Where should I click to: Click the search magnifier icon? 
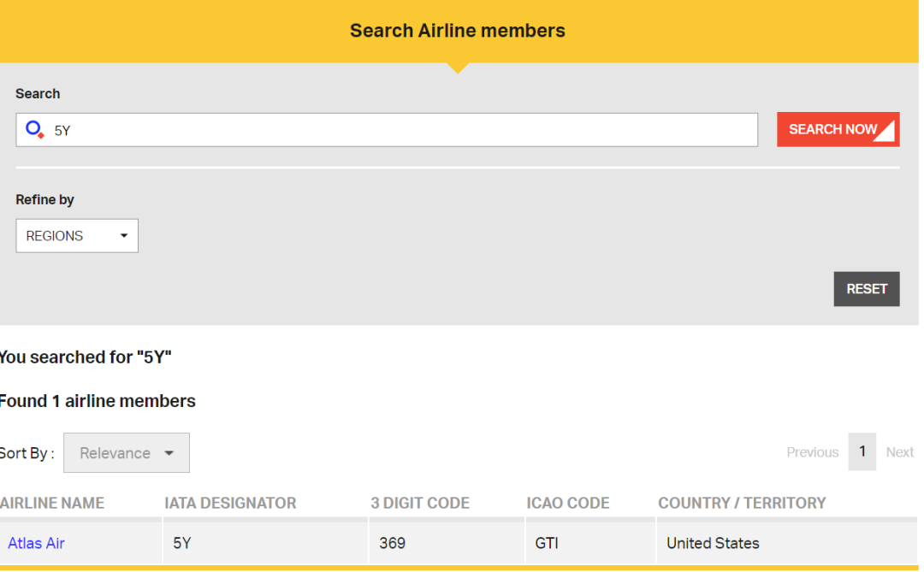(x=34, y=130)
